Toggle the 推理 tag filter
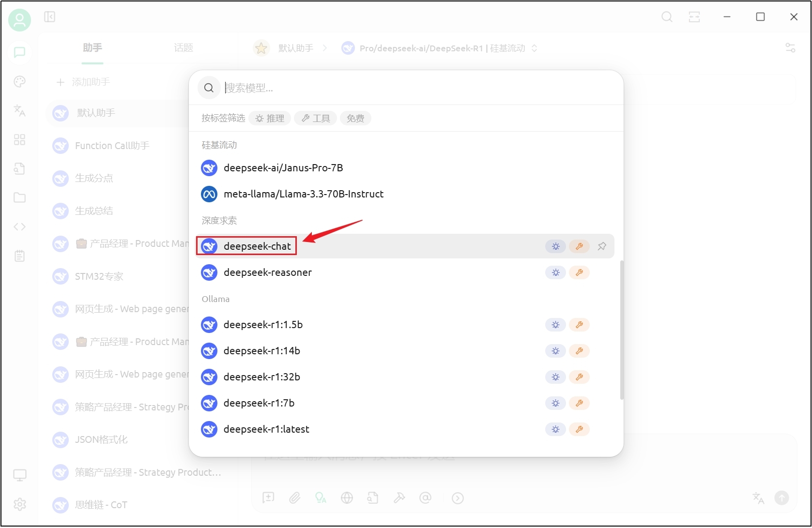This screenshot has width=812, height=528. click(270, 118)
